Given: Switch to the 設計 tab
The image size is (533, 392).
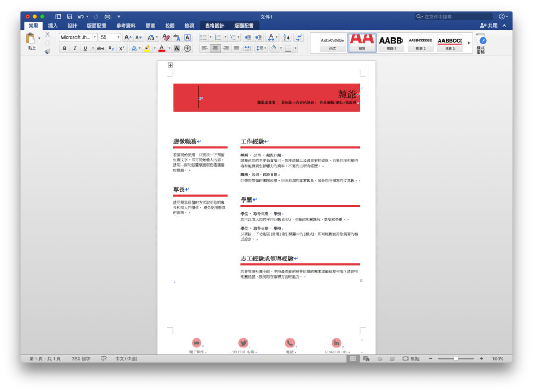Looking at the screenshot, I should tap(72, 26).
